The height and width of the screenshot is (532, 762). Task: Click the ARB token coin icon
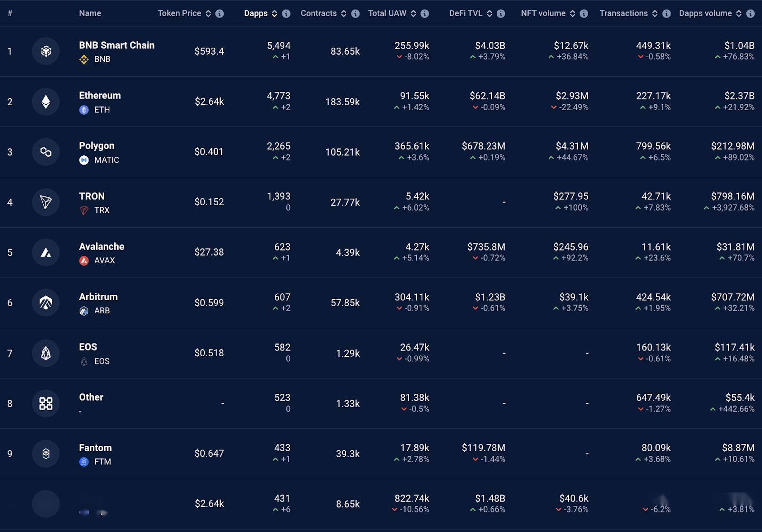[x=84, y=311]
